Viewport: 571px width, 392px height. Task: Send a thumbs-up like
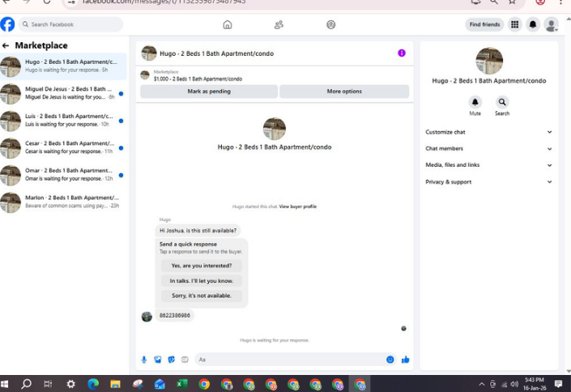point(405,360)
